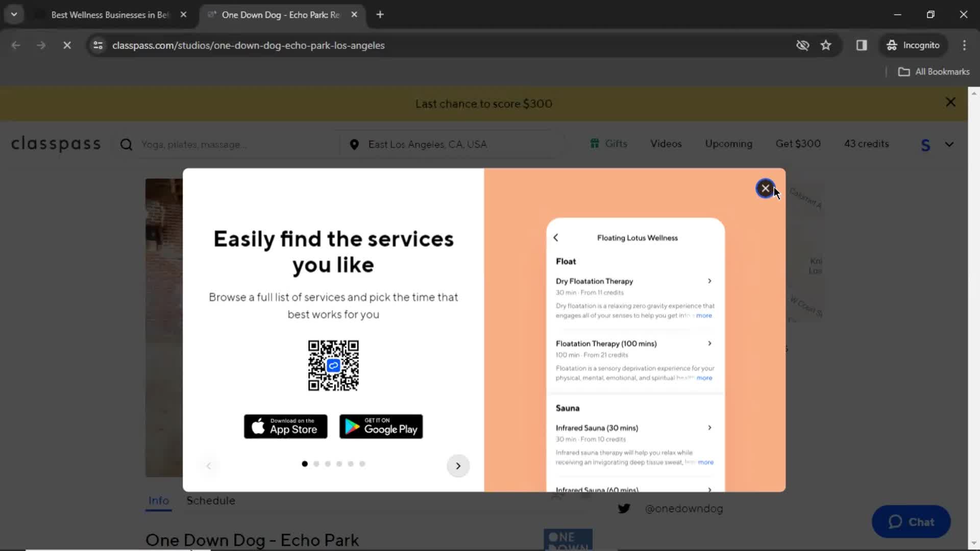This screenshot has width=980, height=551.
Task: Click the bookmark/save icon in address bar
Action: pyautogui.click(x=826, y=45)
